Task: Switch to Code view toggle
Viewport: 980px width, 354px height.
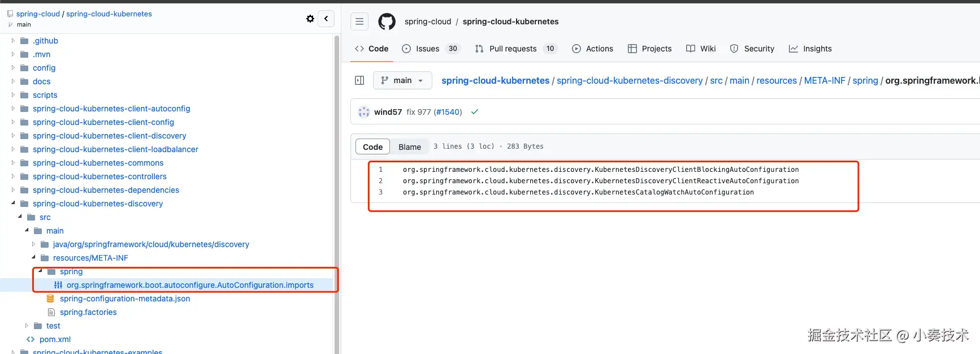Action: tap(372, 147)
